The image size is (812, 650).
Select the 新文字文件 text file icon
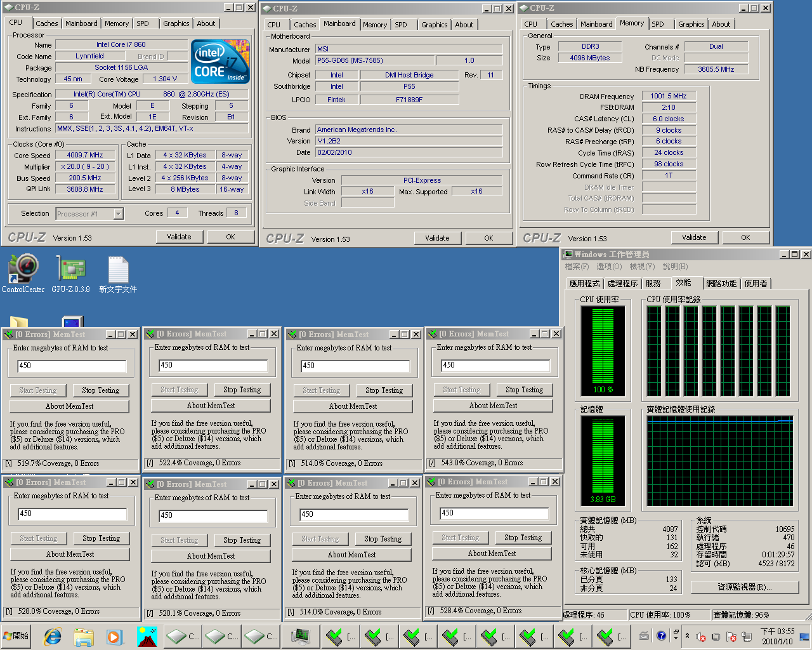click(118, 274)
